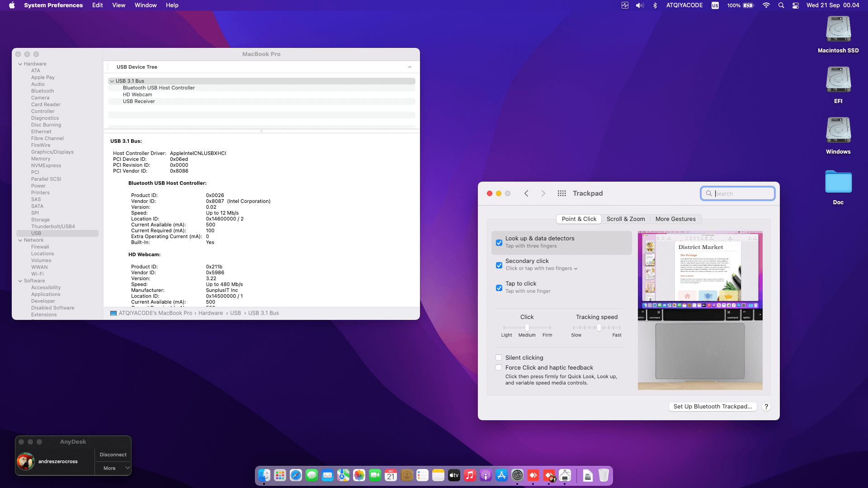The height and width of the screenshot is (488, 868).
Task: Show all preferences with the grid icon
Action: (x=561, y=193)
